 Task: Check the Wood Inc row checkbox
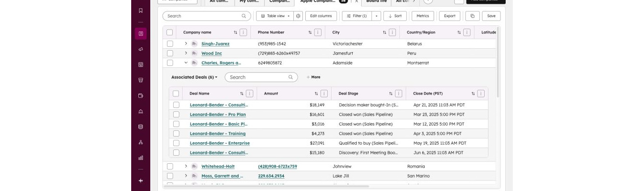(x=170, y=53)
